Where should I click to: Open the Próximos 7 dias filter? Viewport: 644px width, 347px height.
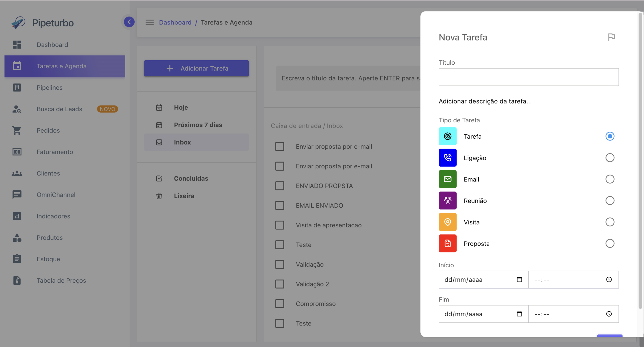click(x=196, y=125)
